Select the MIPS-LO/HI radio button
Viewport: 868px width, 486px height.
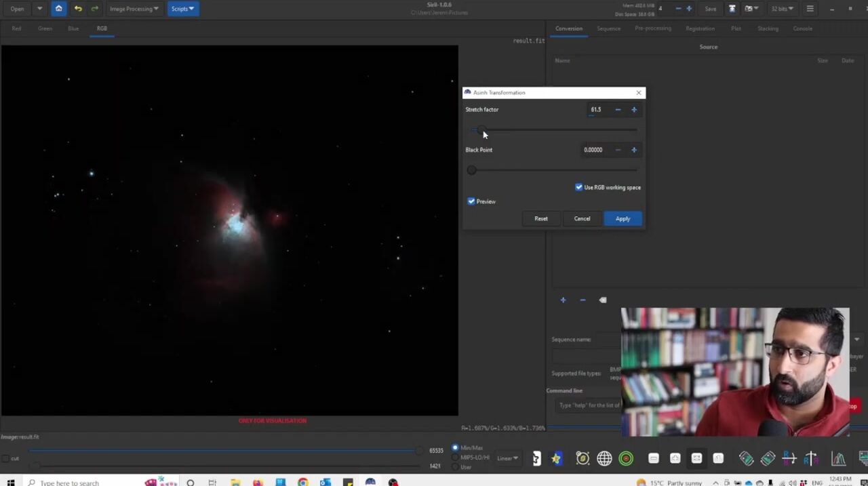tap(455, 458)
